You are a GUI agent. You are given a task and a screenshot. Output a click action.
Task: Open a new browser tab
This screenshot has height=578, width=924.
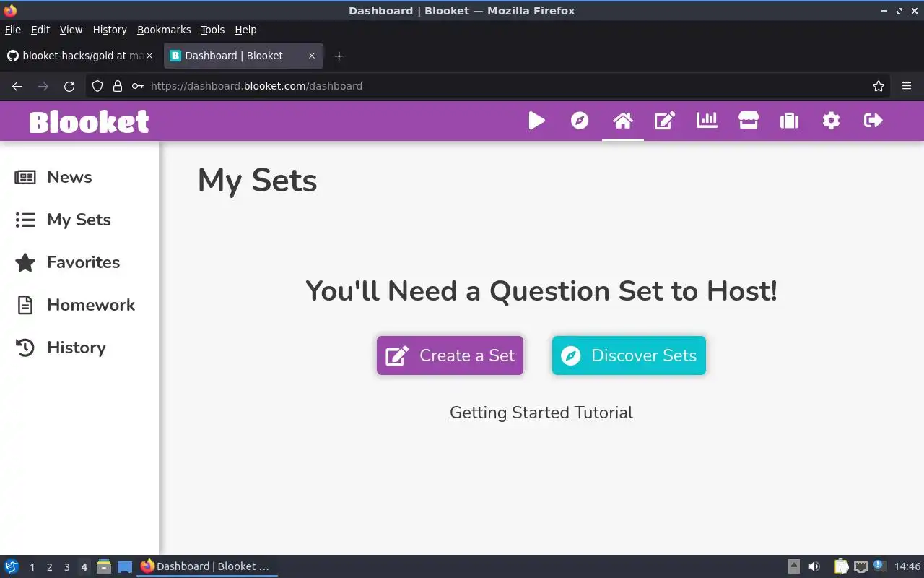(x=339, y=56)
